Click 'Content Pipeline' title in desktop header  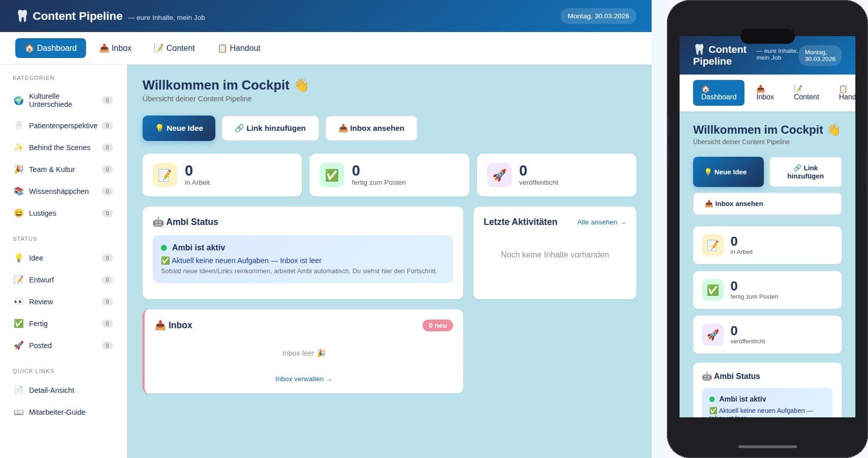pyautogui.click(x=77, y=16)
